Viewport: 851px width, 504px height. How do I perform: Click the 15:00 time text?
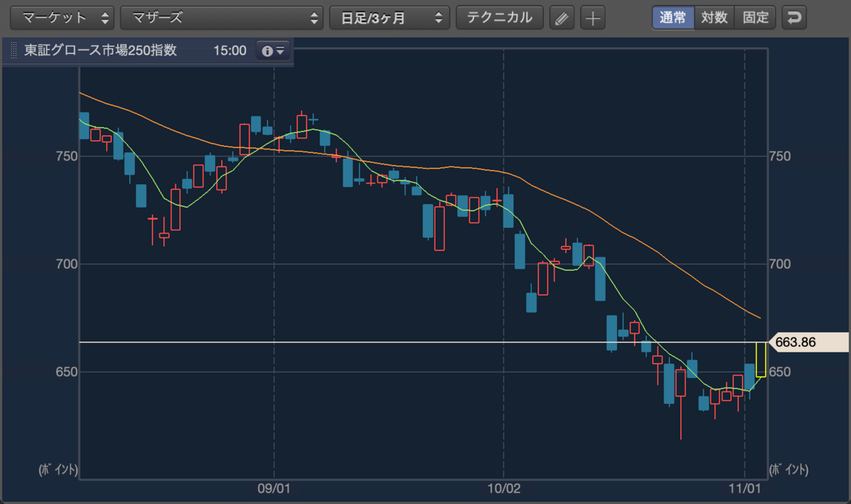click(230, 51)
